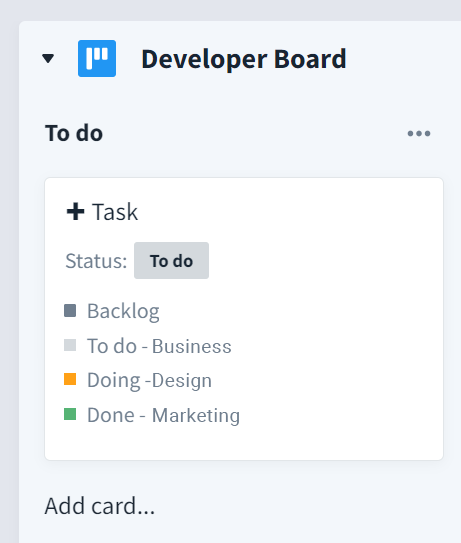Click the green Done color square
This screenshot has height=543, width=461.
(70, 414)
